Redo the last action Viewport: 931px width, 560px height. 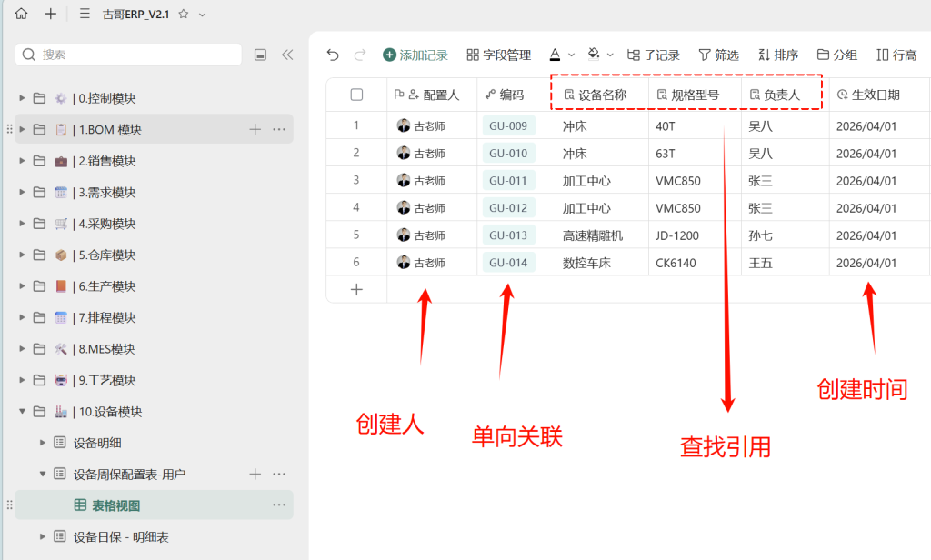pyautogui.click(x=360, y=55)
